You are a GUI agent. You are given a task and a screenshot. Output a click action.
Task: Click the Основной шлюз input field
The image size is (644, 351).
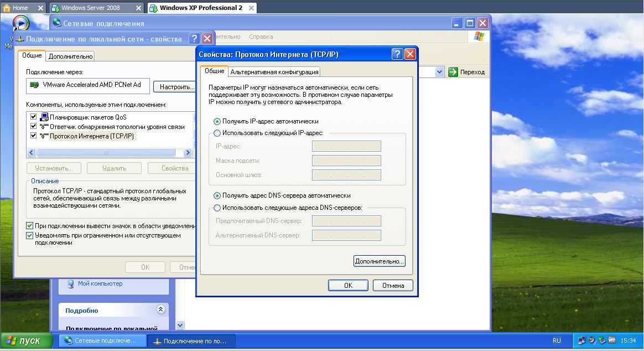(x=346, y=175)
